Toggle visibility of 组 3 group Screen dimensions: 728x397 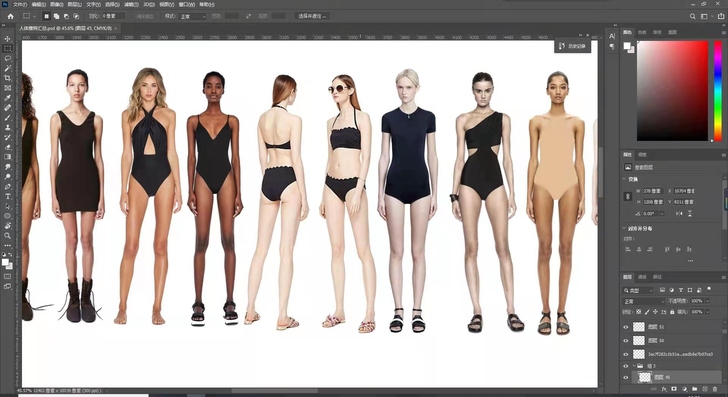[x=625, y=366]
